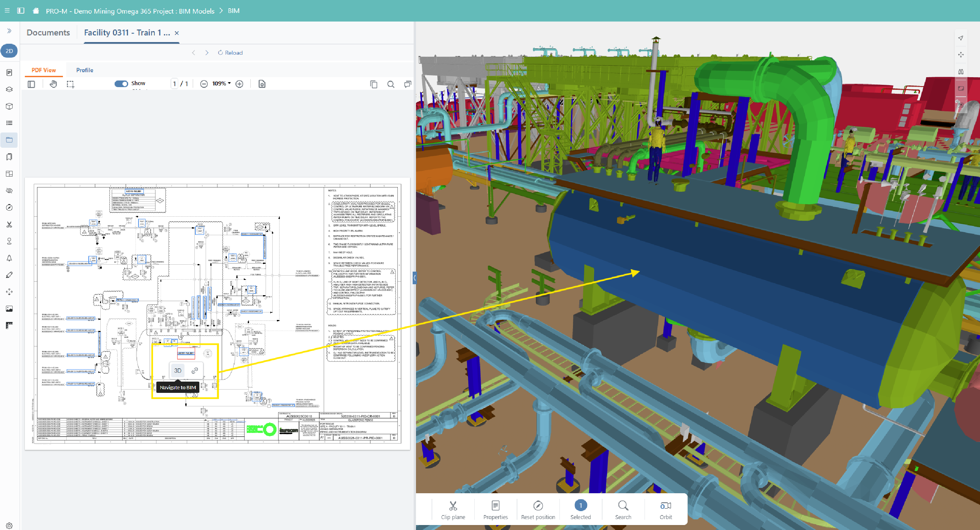Click the BIM Models project breadcrumb
This screenshot has height=530, width=980.
pos(130,11)
